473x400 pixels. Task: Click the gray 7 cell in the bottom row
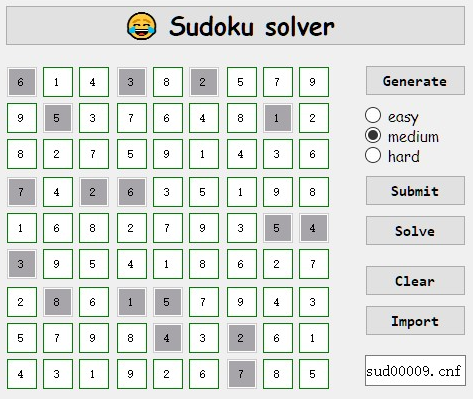pos(242,374)
